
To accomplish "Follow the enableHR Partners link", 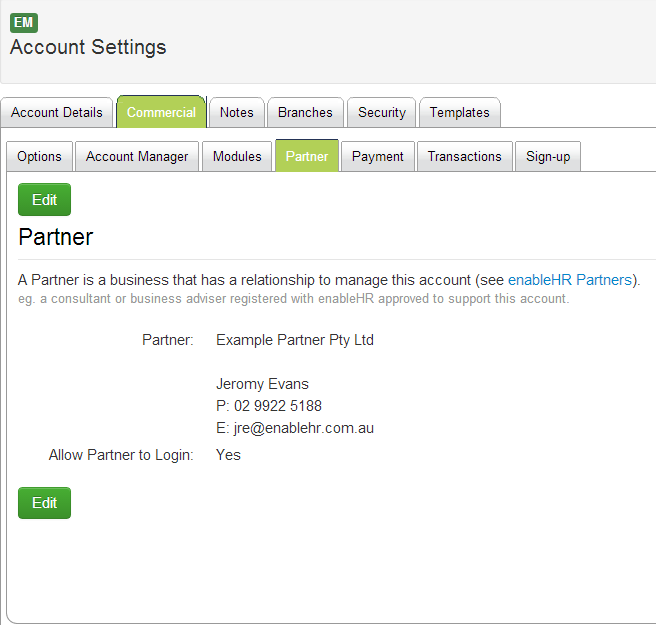I will click(x=570, y=280).
